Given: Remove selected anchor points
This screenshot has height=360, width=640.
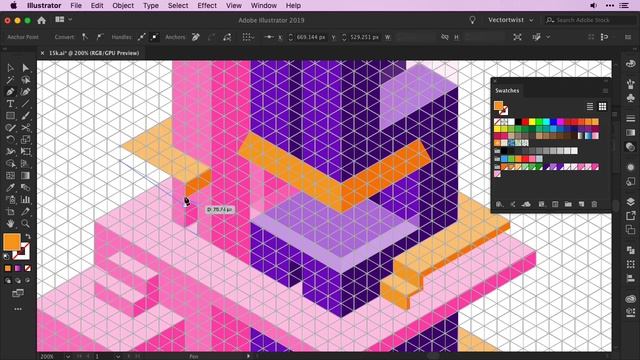Looking at the screenshot, I should (x=196, y=37).
